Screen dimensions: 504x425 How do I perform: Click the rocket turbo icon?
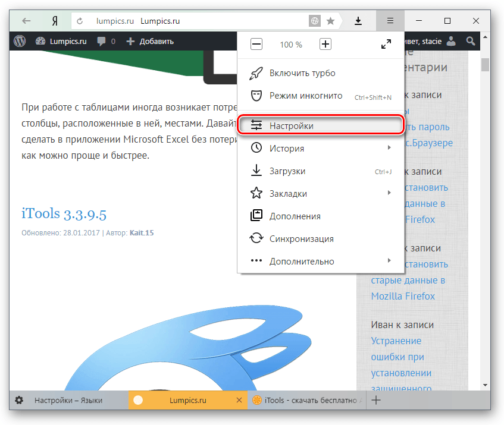click(256, 74)
